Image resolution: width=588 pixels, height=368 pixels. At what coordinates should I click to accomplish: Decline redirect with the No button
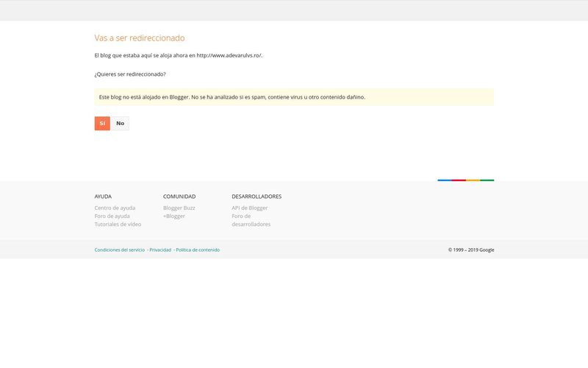(120, 123)
